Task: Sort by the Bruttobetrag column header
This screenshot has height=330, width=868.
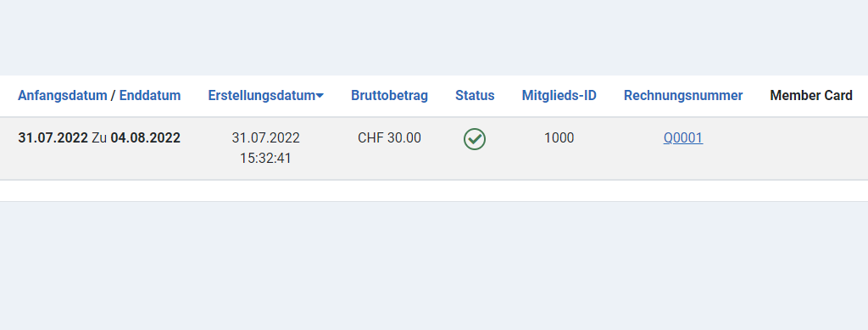Action: click(389, 95)
